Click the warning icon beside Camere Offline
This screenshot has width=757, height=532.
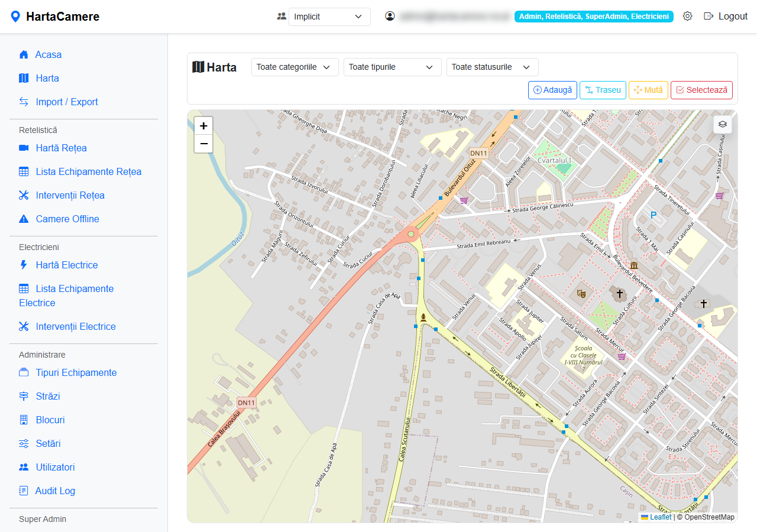pos(24,219)
